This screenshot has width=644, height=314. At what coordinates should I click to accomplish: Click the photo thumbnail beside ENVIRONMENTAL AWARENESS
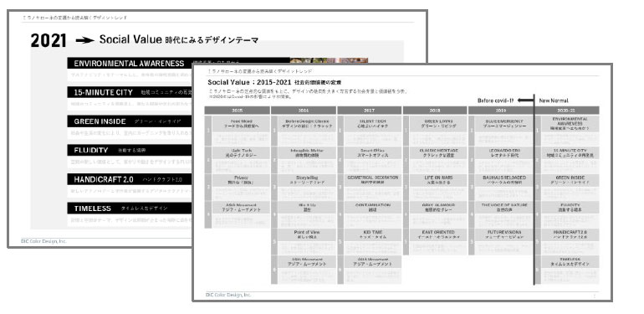pyautogui.click(x=329, y=60)
